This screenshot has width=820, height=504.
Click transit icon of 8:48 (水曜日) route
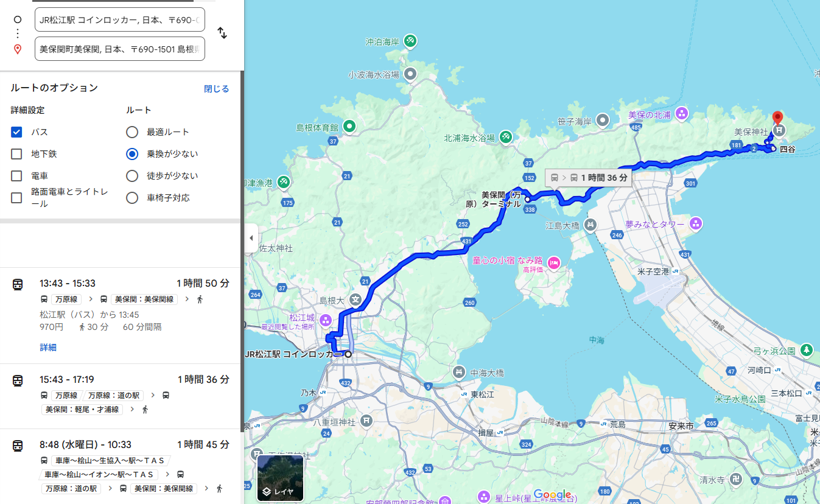tap(18, 445)
